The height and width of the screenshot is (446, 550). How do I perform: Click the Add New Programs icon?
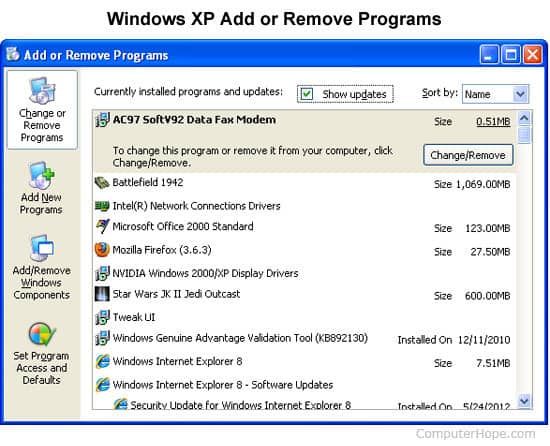tap(42, 175)
